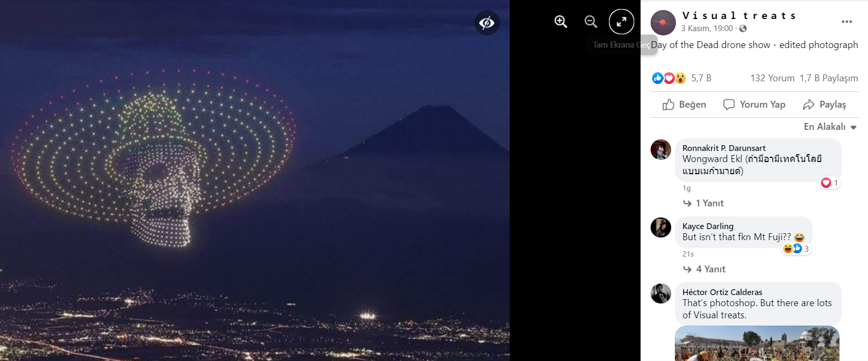Click the globe public audience icon
868x361 pixels.
tap(743, 28)
